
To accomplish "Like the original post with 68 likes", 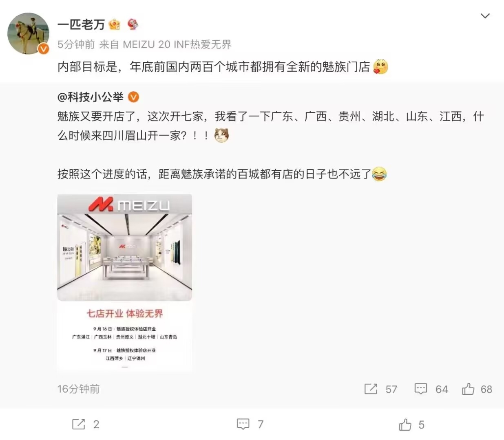I will click(x=468, y=389).
